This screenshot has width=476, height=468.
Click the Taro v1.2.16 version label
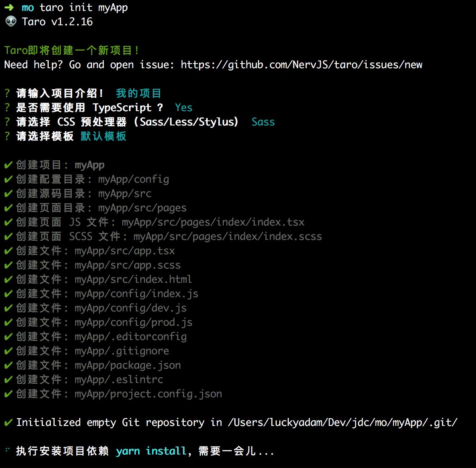[x=58, y=21]
